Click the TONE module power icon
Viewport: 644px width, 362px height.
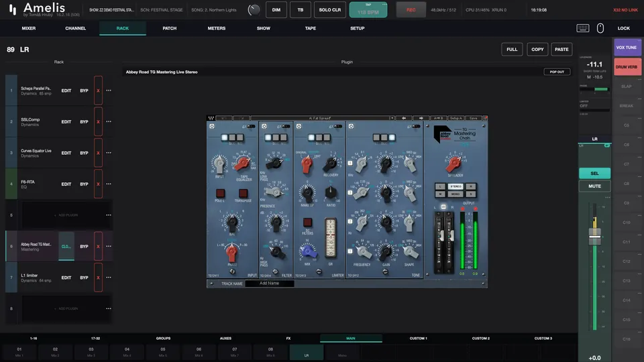351,127
